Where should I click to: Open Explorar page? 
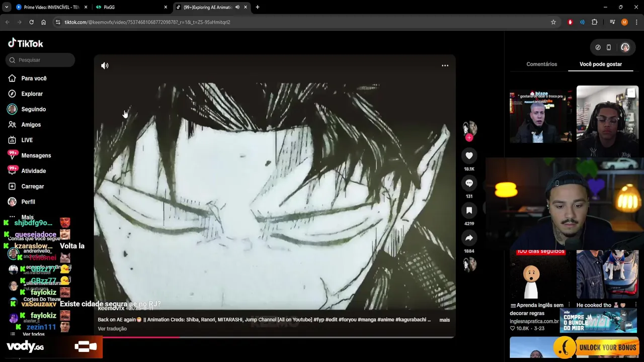[32, 94]
